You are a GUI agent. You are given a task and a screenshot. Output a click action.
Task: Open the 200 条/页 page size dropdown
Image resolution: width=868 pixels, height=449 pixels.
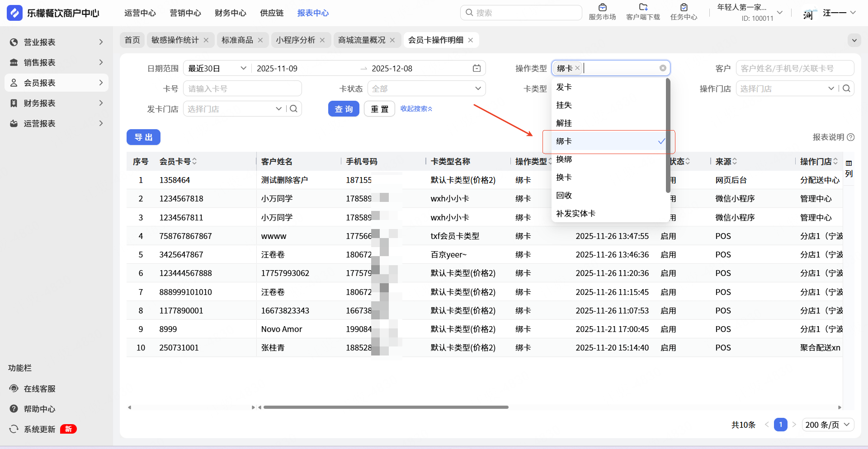click(827, 425)
